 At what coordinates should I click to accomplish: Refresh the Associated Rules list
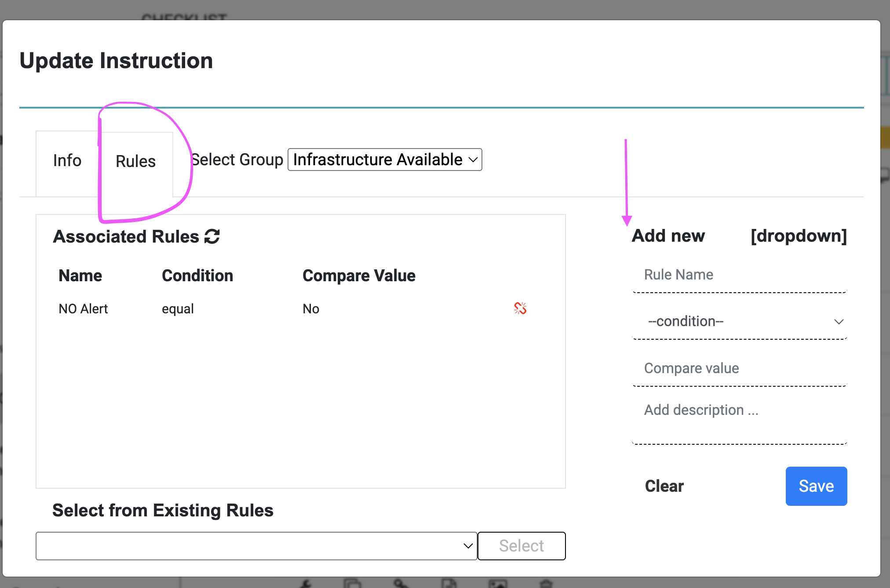tap(212, 236)
